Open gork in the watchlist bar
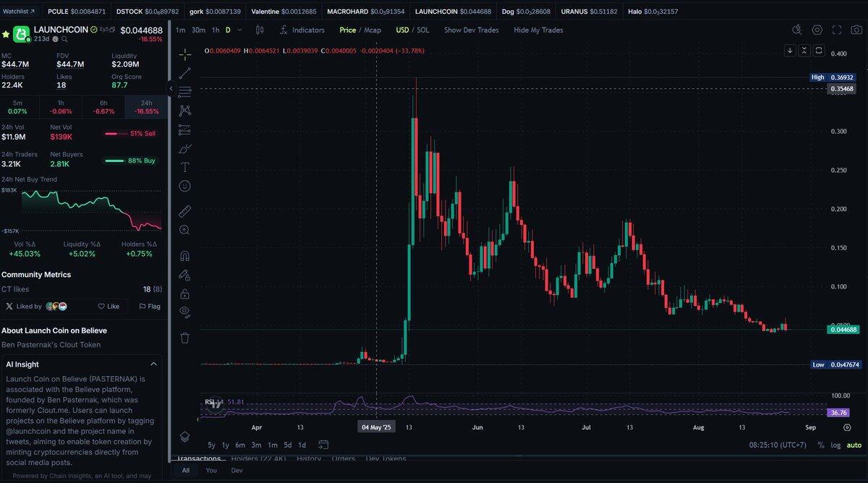Screen dimensions: 868x483 pos(215,12)
